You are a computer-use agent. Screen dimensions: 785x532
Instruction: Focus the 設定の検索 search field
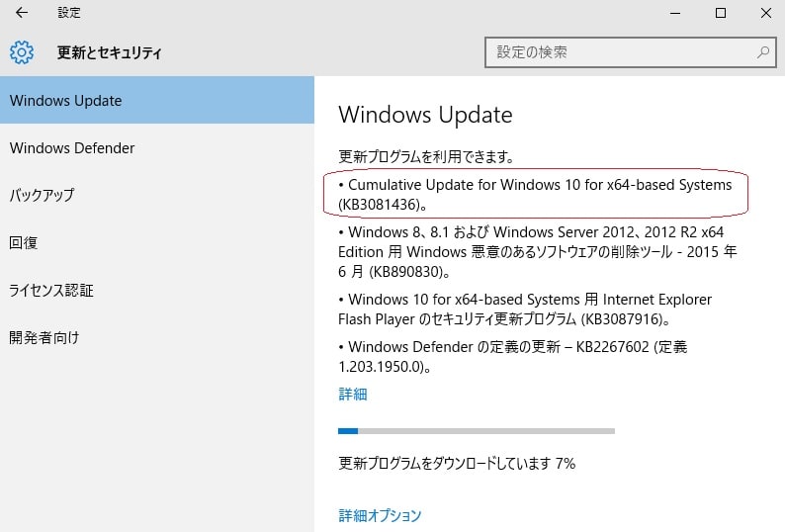631,52
